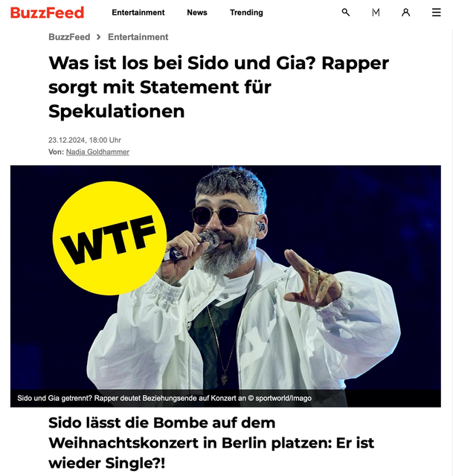This screenshot has height=476, width=453.
Task: Click the headline about Sido und Gia
Action: 219,87
